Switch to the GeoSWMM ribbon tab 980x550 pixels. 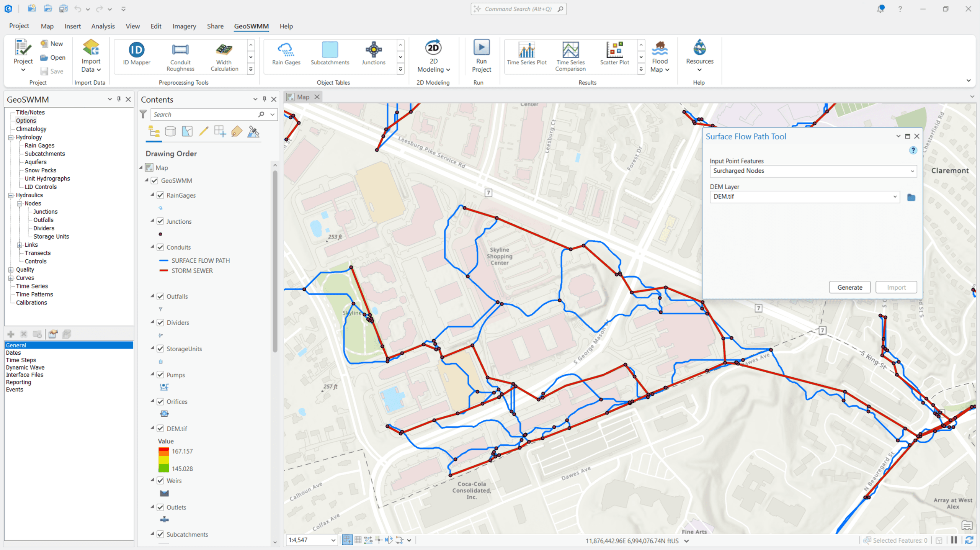tap(251, 26)
